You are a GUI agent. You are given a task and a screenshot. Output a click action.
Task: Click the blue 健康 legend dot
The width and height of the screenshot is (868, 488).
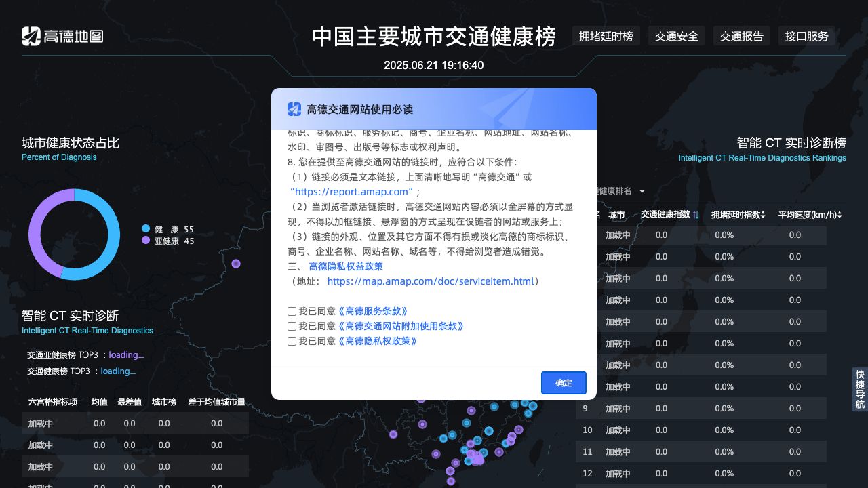point(146,229)
